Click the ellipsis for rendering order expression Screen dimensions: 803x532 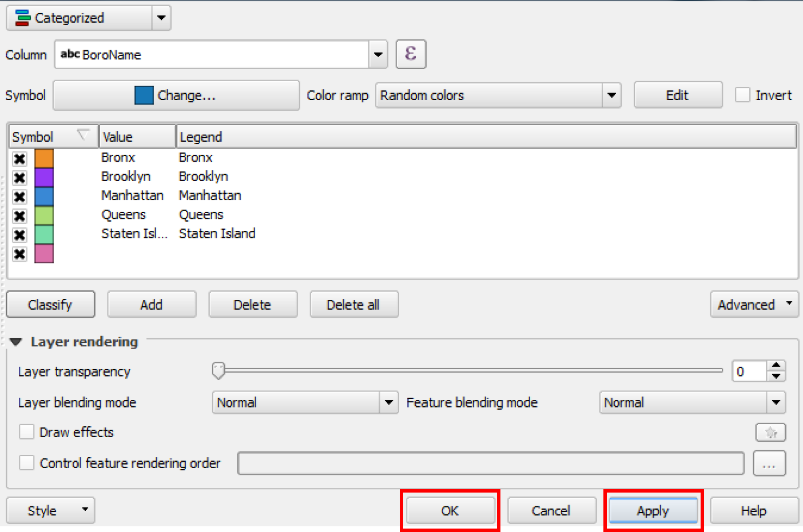(x=769, y=463)
